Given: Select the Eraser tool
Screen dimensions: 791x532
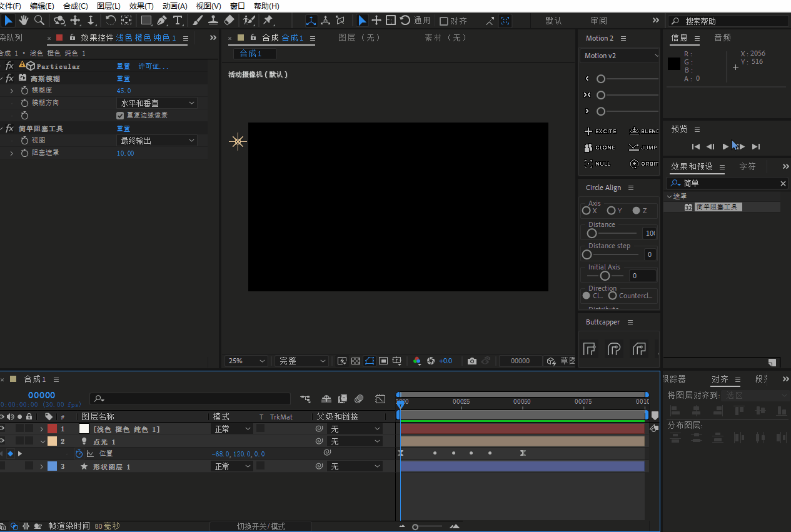Looking at the screenshot, I should tap(229, 21).
